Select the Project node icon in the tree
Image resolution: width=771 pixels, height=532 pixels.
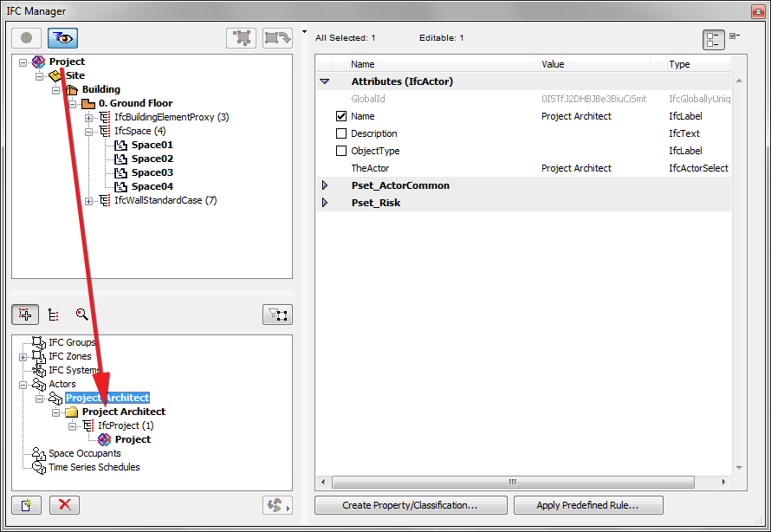[x=38, y=62]
